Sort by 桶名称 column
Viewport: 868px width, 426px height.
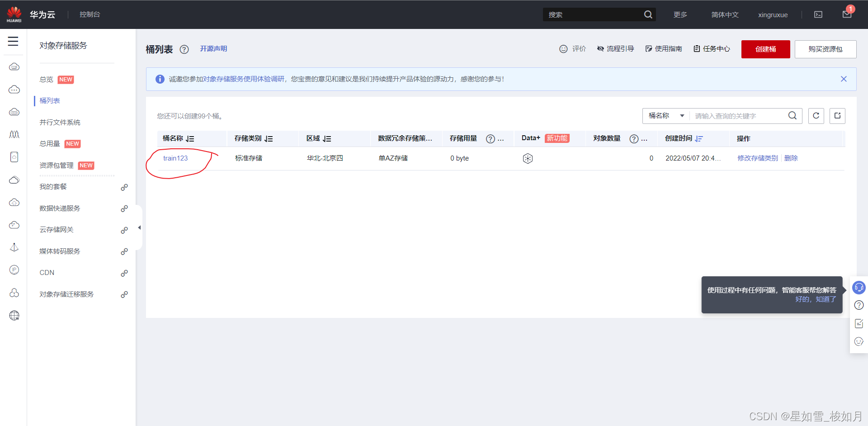(x=190, y=139)
